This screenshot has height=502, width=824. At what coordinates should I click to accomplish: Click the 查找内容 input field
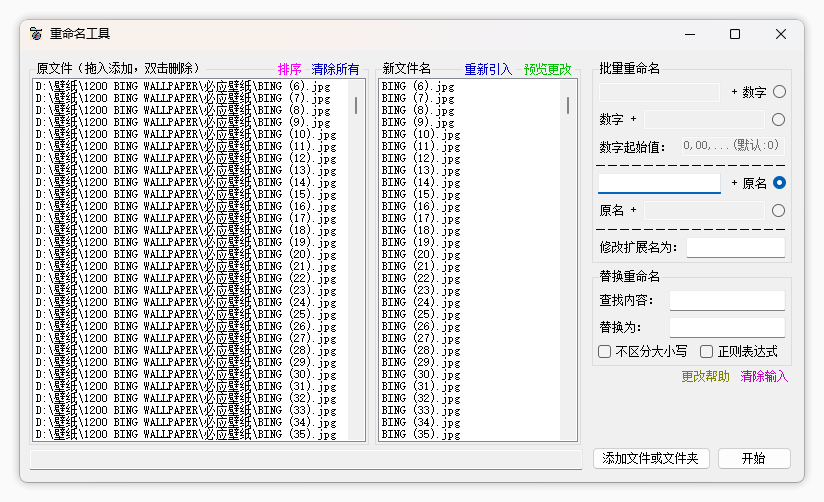[x=727, y=300]
